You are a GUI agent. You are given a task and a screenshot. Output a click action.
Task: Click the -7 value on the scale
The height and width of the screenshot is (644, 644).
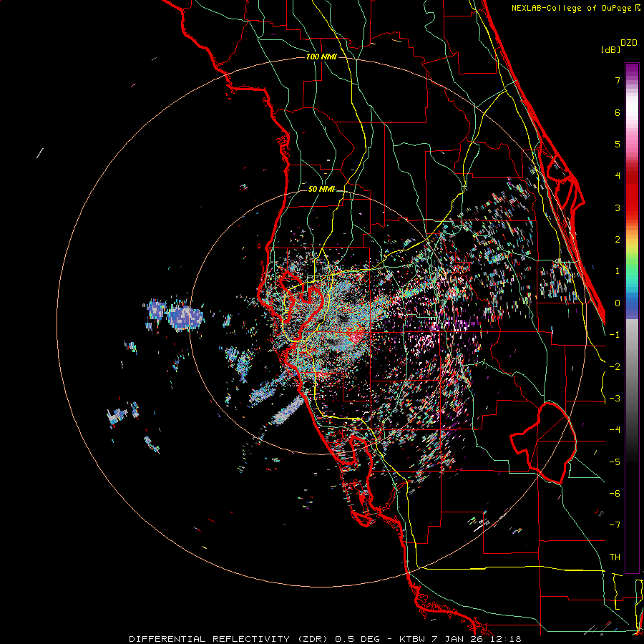point(615,525)
